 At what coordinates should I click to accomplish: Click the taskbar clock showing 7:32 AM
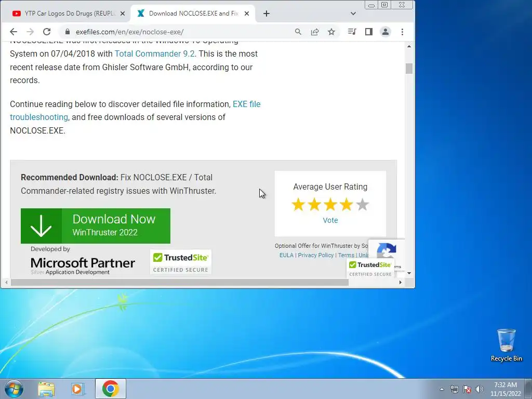coord(506,389)
